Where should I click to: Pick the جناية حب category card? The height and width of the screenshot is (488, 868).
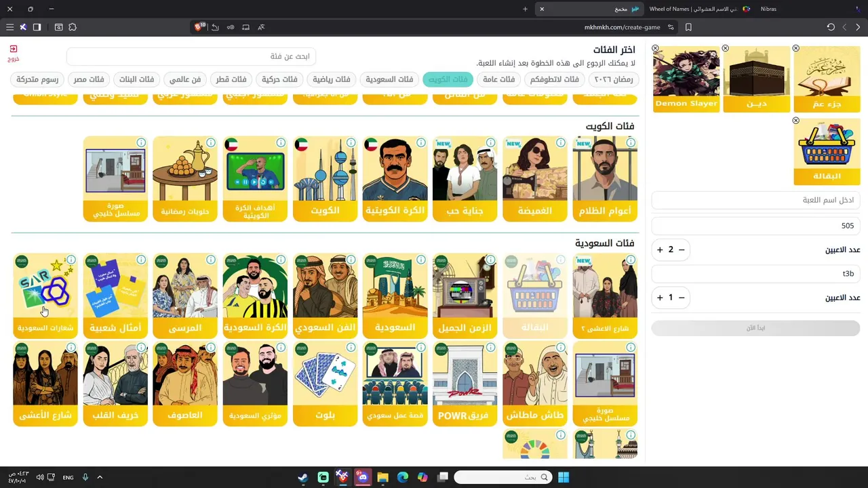465,179
